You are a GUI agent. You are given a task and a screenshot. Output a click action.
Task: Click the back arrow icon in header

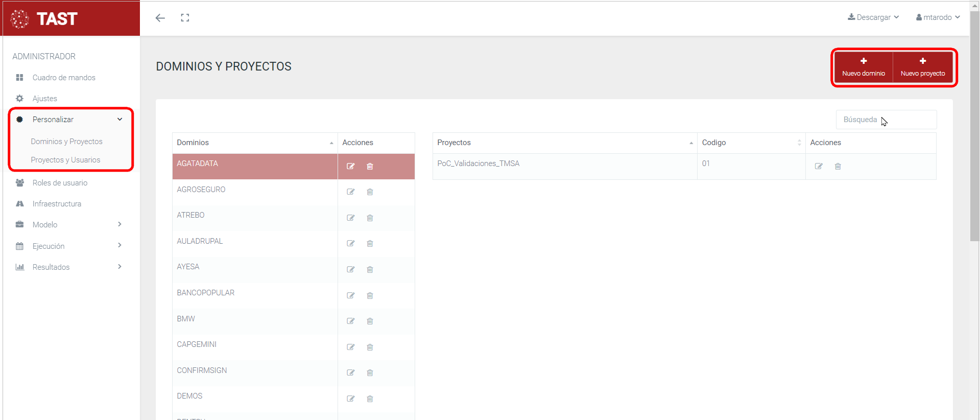(160, 18)
